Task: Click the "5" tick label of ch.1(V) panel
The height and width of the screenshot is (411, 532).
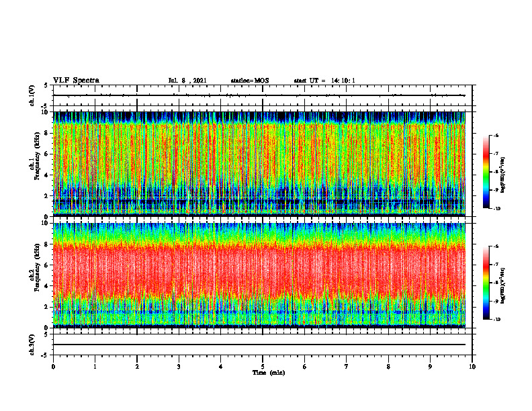Action: click(46, 85)
